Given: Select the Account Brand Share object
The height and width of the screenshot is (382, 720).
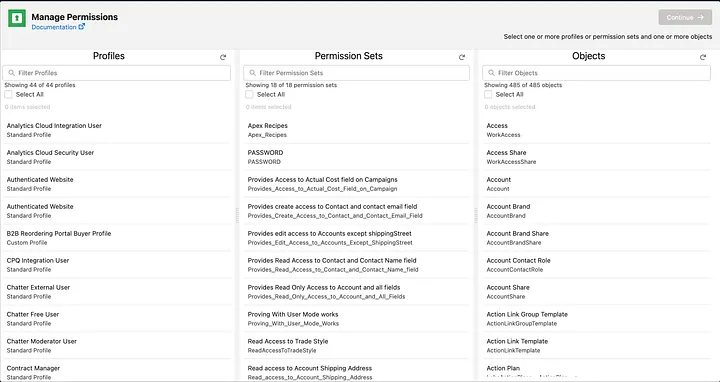Looking at the screenshot, I should pyautogui.click(x=596, y=238).
